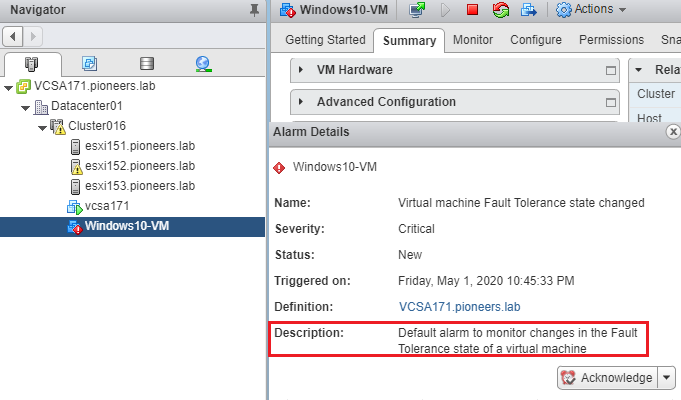Switch to the Getting Started tab
This screenshot has width=681, height=400.
(x=325, y=40)
